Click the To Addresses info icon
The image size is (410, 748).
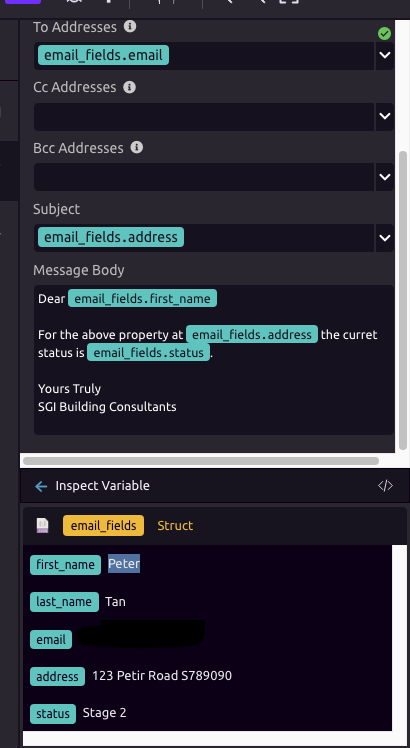pyautogui.click(x=130, y=27)
